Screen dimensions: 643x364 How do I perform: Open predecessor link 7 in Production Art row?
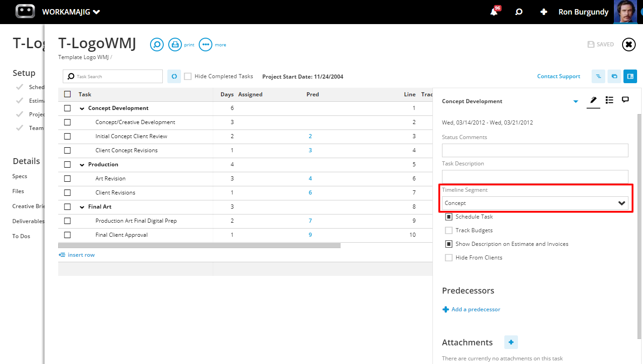tap(310, 221)
